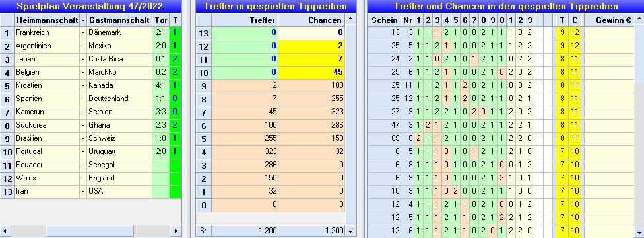Select the Gastmannschaft column header
This screenshot has width=644, height=238.
(x=119, y=20)
